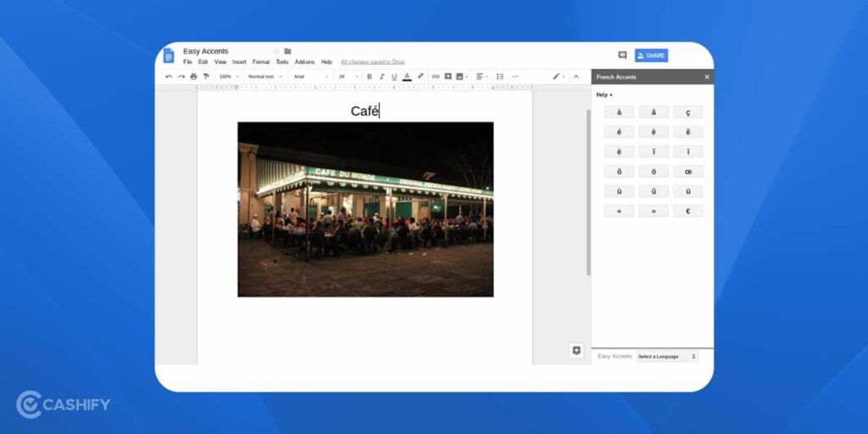Close the French Accents sidebar
The height and width of the screenshot is (434, 868).
click(707, 77)
